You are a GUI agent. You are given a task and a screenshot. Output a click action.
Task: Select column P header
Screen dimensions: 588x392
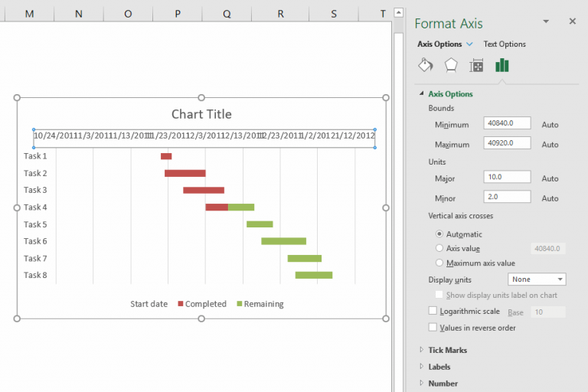pyautogui.click(x=178, y=14)
